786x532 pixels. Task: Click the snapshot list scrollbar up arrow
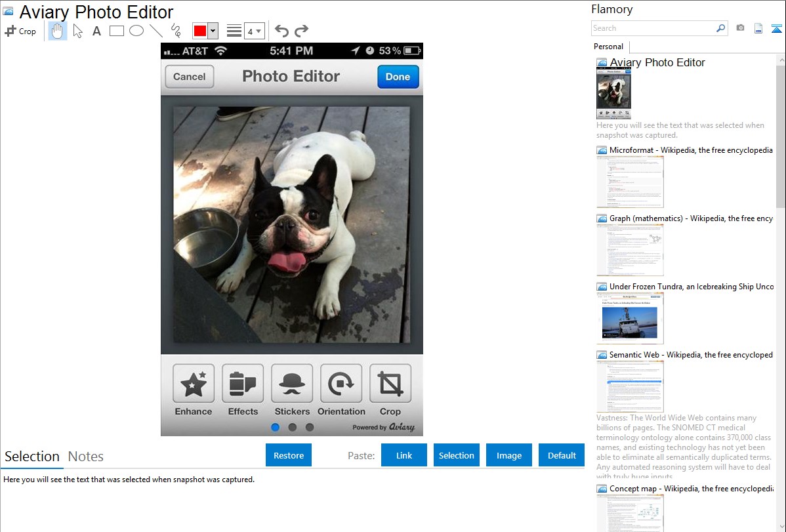click(x=781, y=60)
